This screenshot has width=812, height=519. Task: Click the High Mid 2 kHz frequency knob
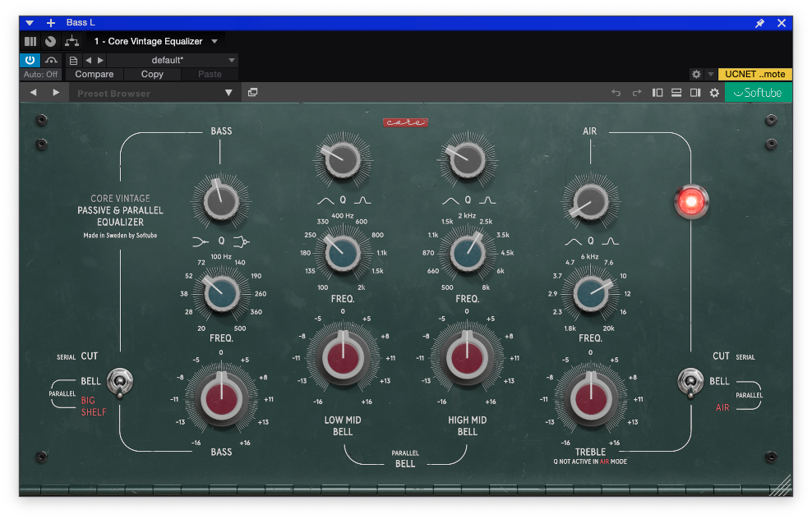pos(467,253)
